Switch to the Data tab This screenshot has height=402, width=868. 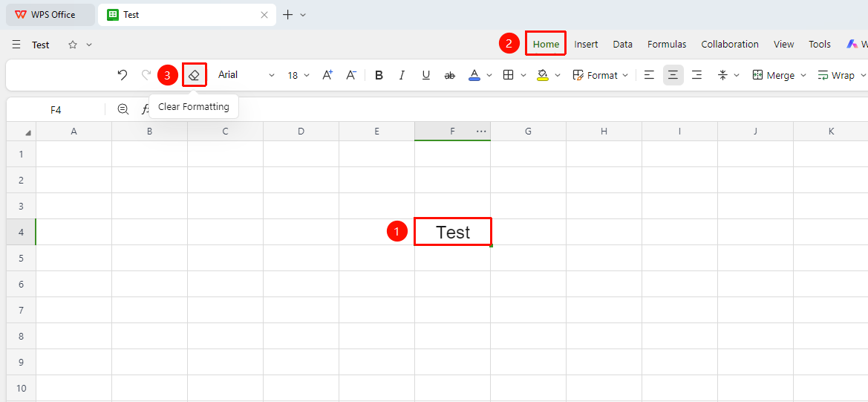coord(623,45)
